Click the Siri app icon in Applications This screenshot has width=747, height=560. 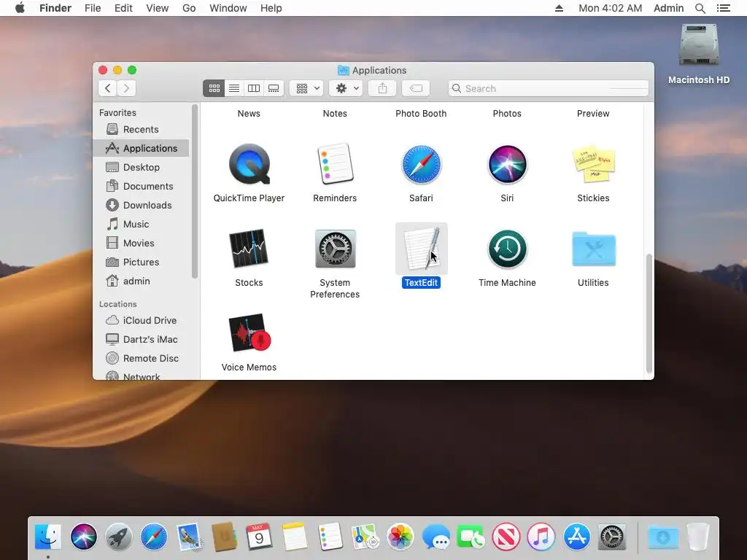507,164
